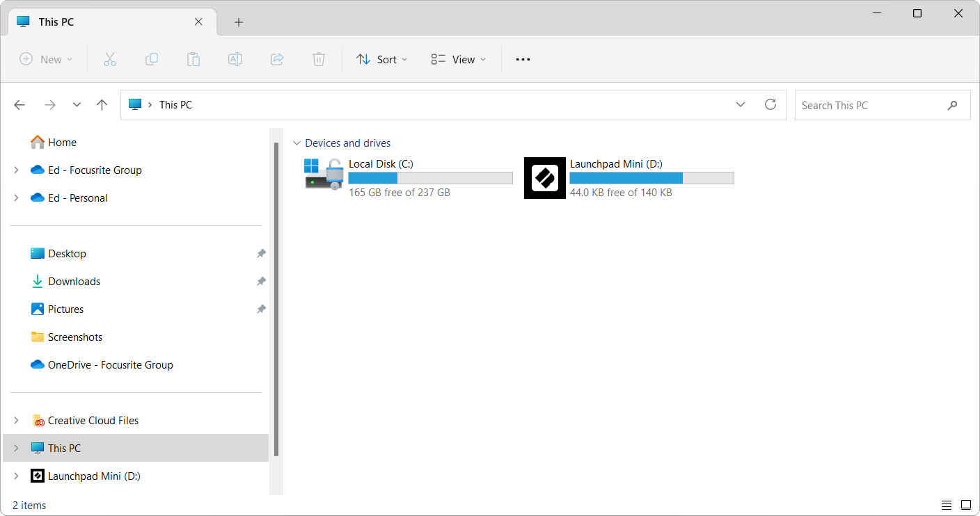The image size is (980, 516).
Task: Open the New dropdown menu
Action: [46, 59]
